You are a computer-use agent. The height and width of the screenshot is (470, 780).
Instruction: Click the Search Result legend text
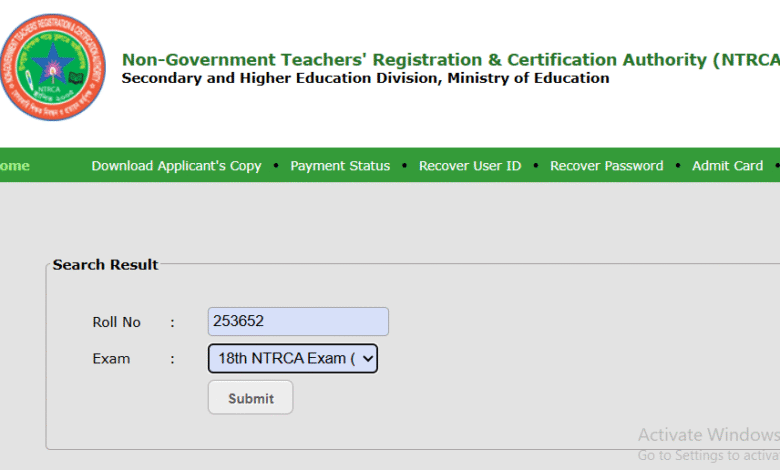click(x=105, y=265)
